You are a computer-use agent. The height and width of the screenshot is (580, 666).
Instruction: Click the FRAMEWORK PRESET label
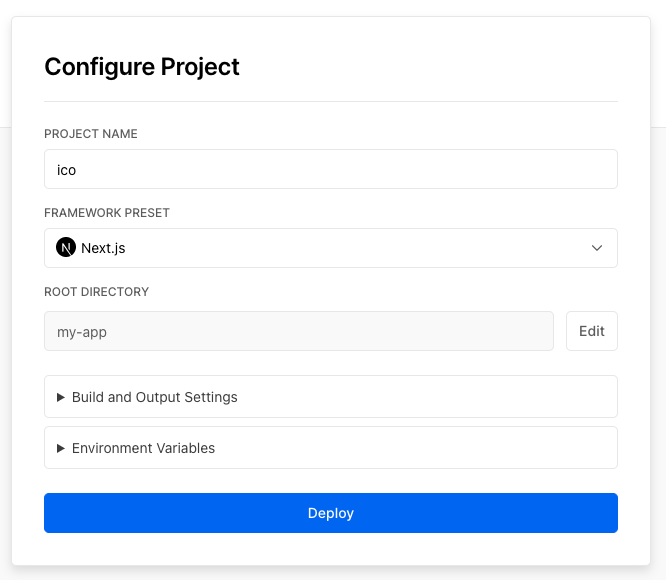point(107,213)
